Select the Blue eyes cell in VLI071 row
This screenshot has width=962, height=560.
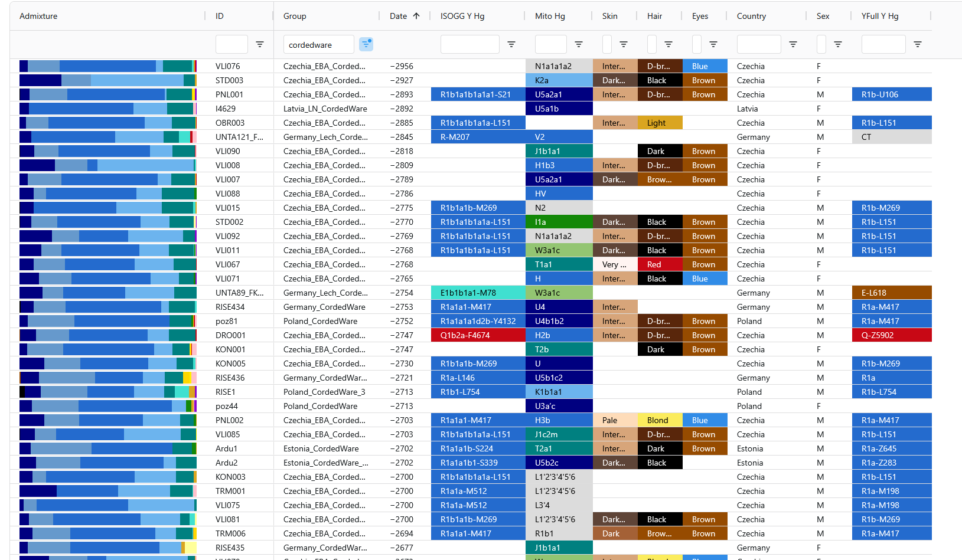[705, 279]
